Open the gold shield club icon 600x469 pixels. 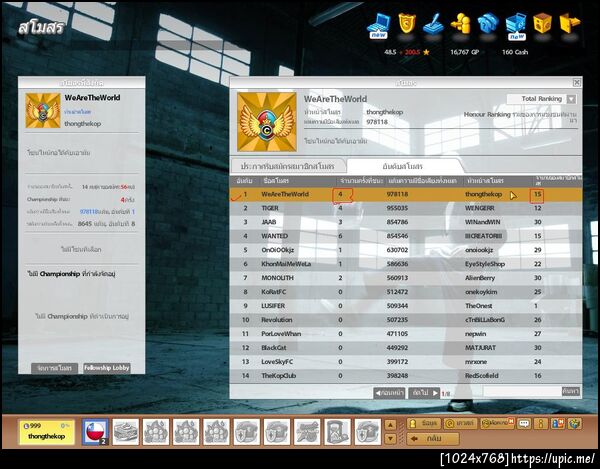pyautogui.click(x=406, y=23)
